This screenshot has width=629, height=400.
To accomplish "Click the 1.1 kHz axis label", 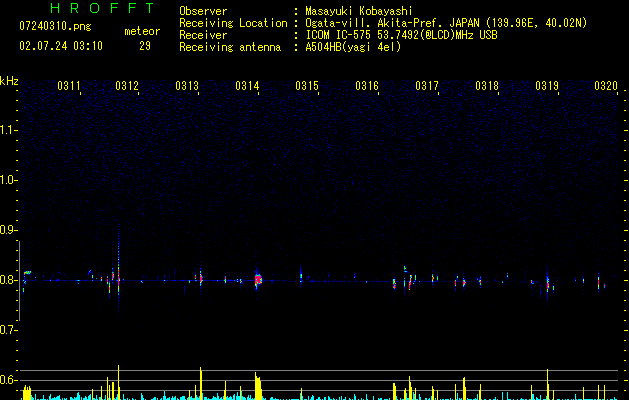I will (9, 130).
